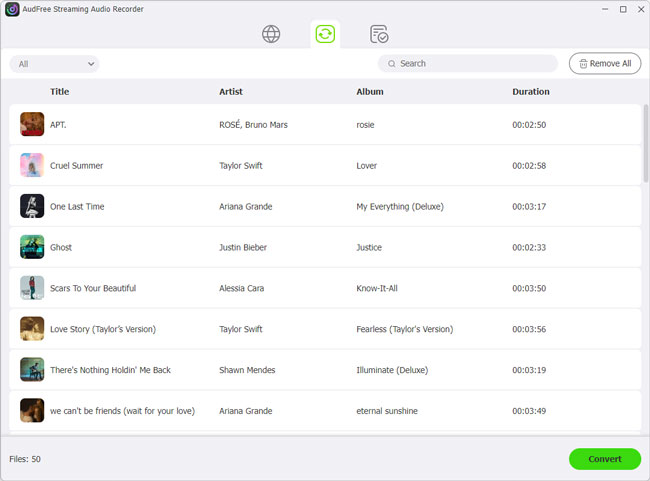Minimize the AudFree window

click(605, 9)
